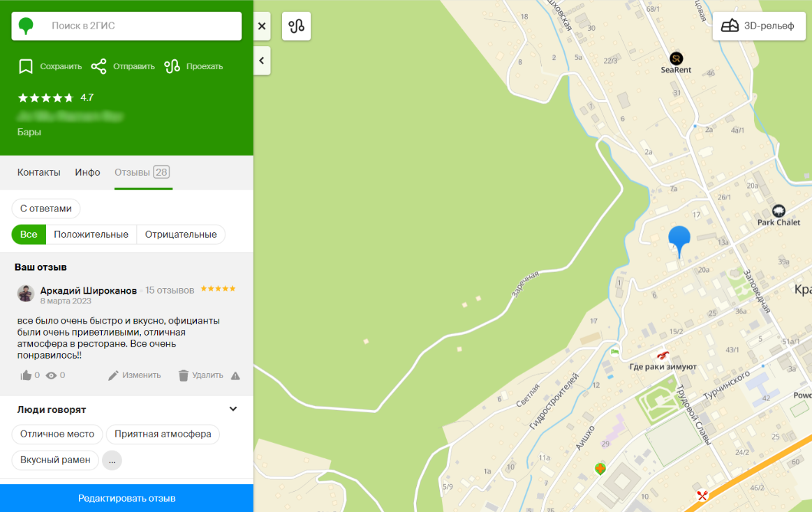Screen dimensions: 812x512
Task: Collapse the 'Люди говорят' section chevron
Action: click(x=233, y=409)
